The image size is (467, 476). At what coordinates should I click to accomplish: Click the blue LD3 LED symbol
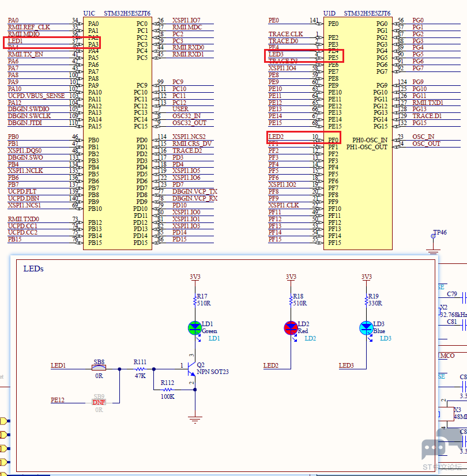pyautogui.click(x=366, y=328)
